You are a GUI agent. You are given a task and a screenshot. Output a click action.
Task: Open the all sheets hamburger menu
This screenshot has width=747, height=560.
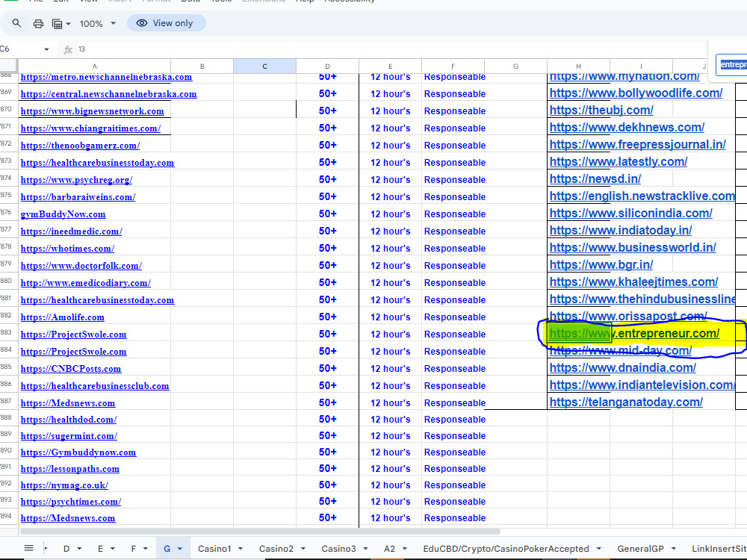pos(28,548)
